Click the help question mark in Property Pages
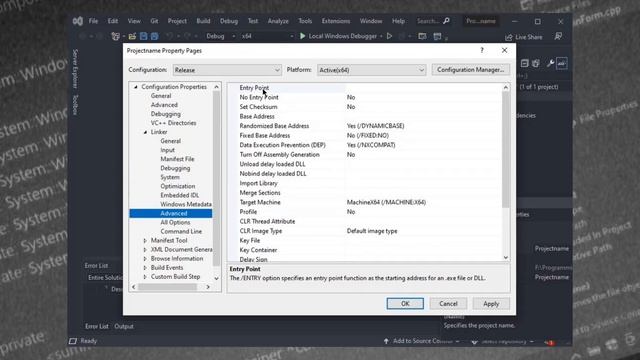Image resolution: width=640 pixels, height=360 pixels. 482,50
